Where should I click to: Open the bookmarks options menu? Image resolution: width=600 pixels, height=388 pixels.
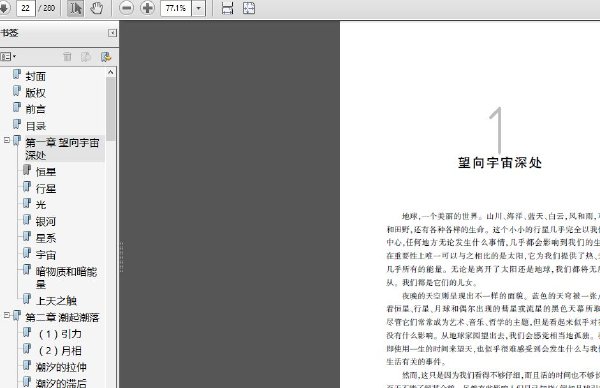coord(8,57)
